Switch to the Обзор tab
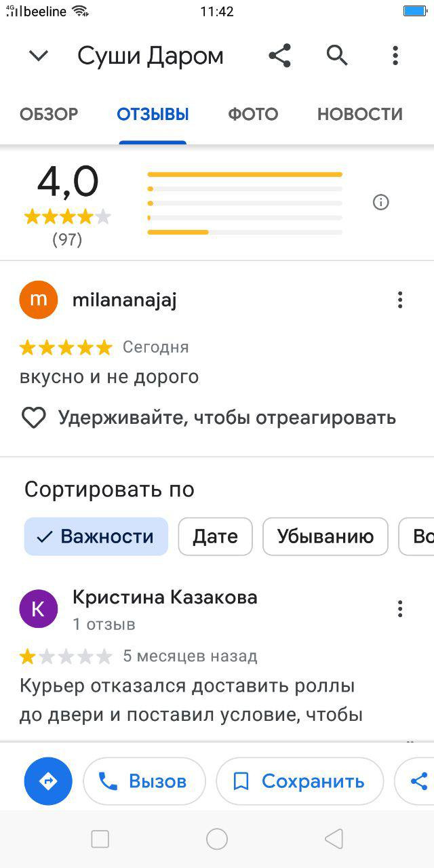The image size is (434, 868). click(x=49, y=114)
